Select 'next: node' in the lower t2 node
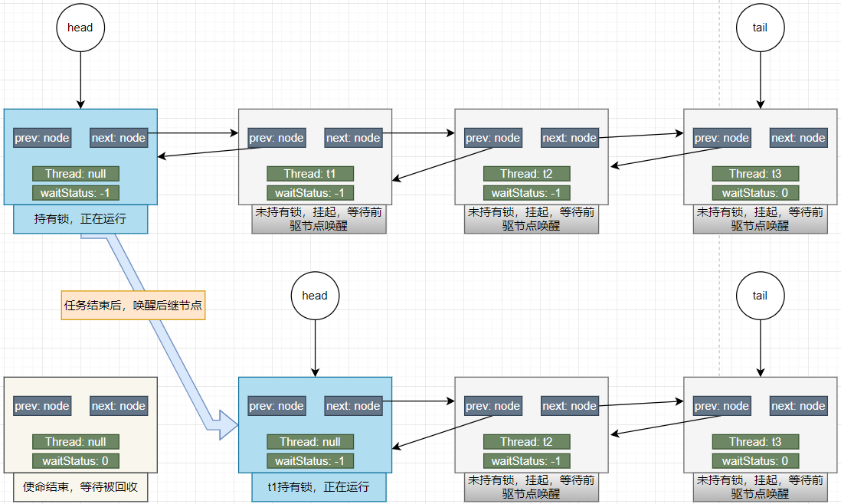Screen dimensions: 841x504 pos(570,406)
